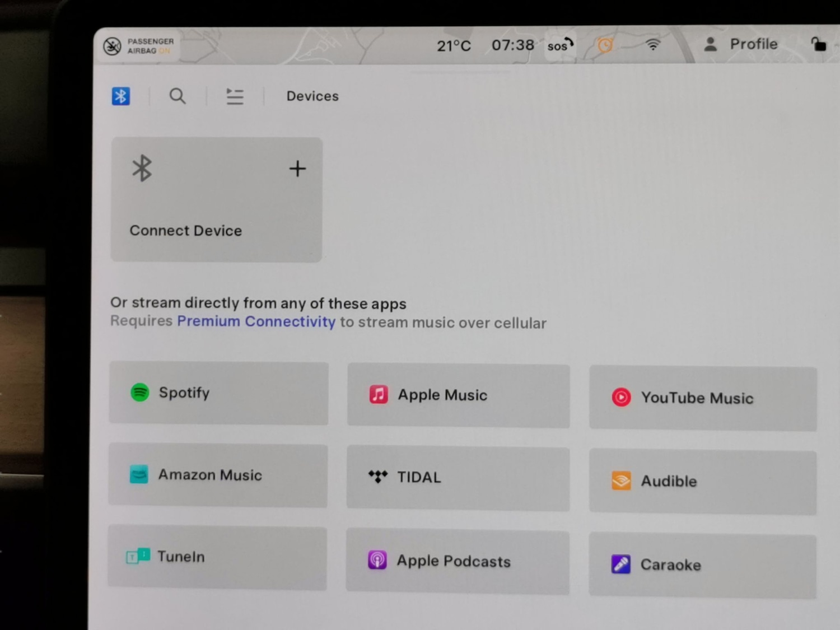
Task: Open Audible audiobooks app
Action: (703, 482)
